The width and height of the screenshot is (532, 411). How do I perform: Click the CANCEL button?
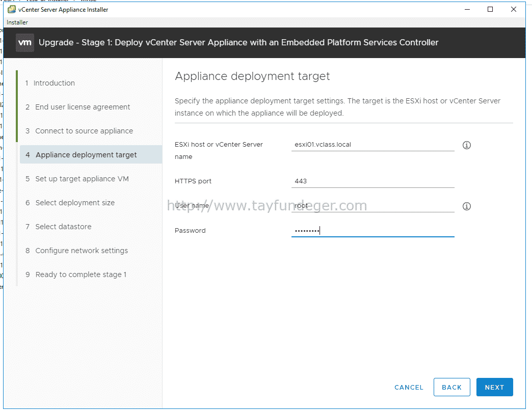409,387
